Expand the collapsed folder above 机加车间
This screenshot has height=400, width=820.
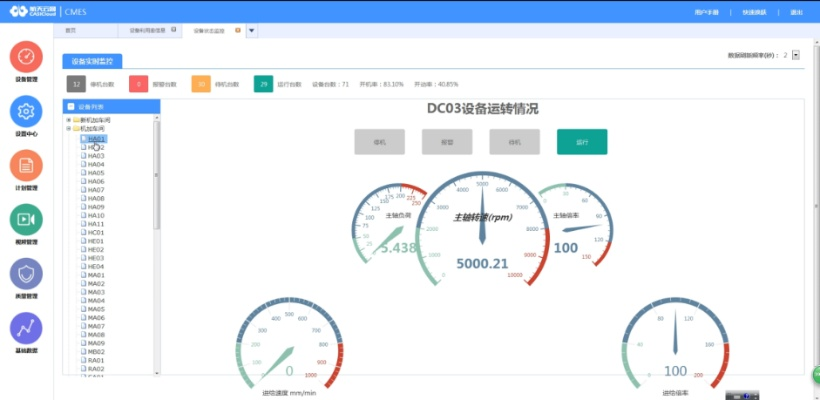(x=68, y=120)
